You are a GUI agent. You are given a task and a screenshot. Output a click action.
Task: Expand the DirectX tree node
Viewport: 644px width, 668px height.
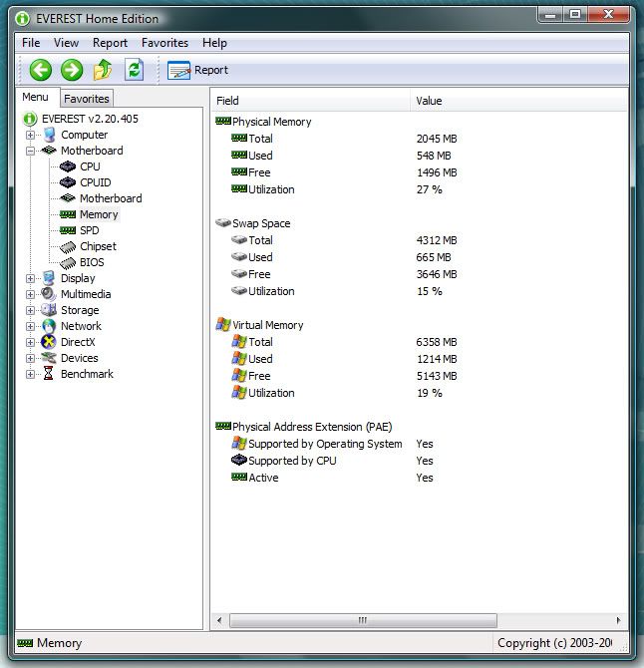tap(30, 343)
